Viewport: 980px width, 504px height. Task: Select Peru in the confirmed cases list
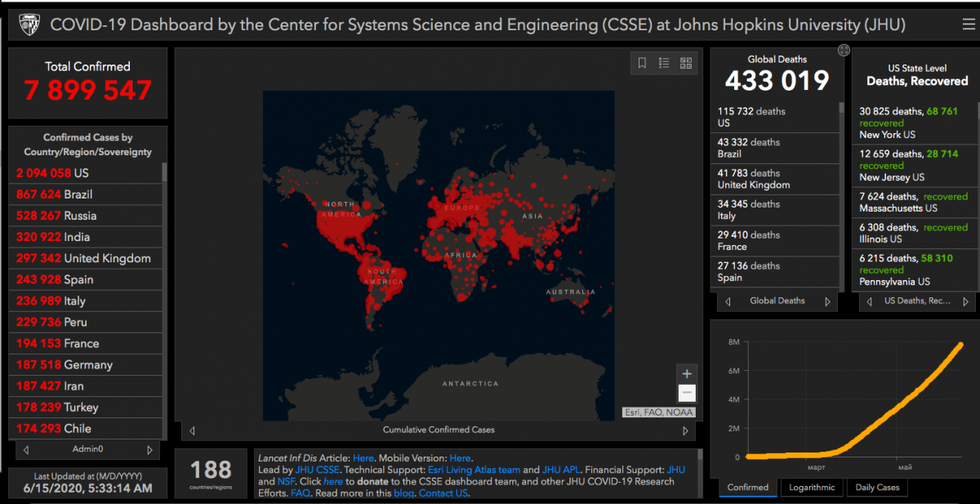pyautogui.click(x=86, y=322)
